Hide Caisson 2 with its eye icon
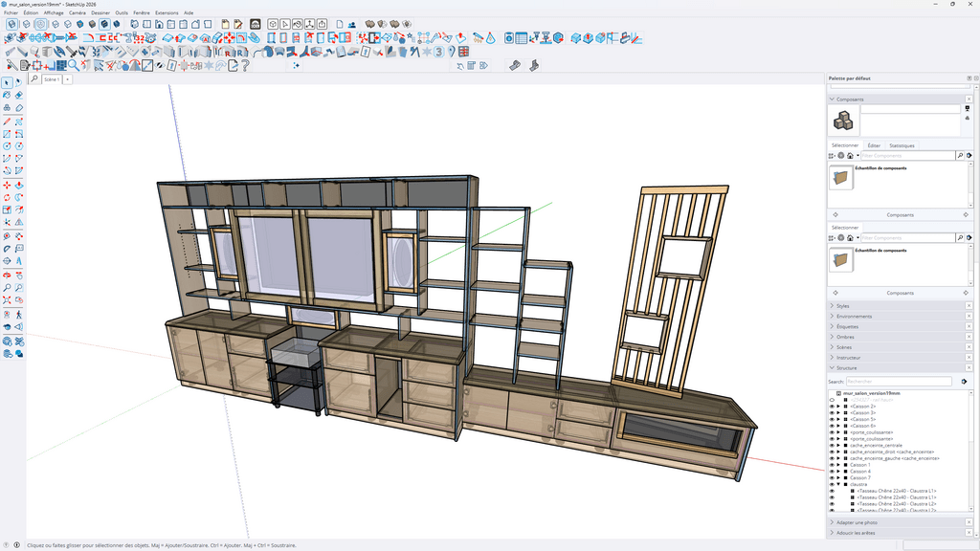 (832, 406)
